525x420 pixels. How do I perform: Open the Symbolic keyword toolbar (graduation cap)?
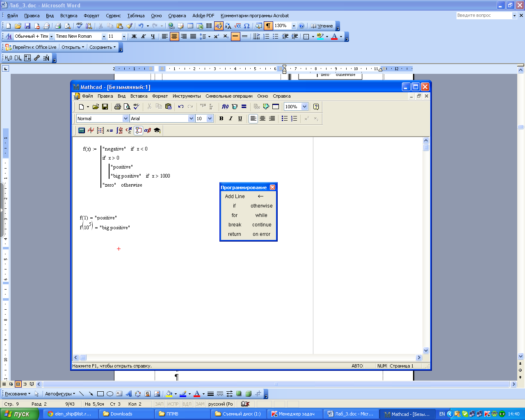157,130
